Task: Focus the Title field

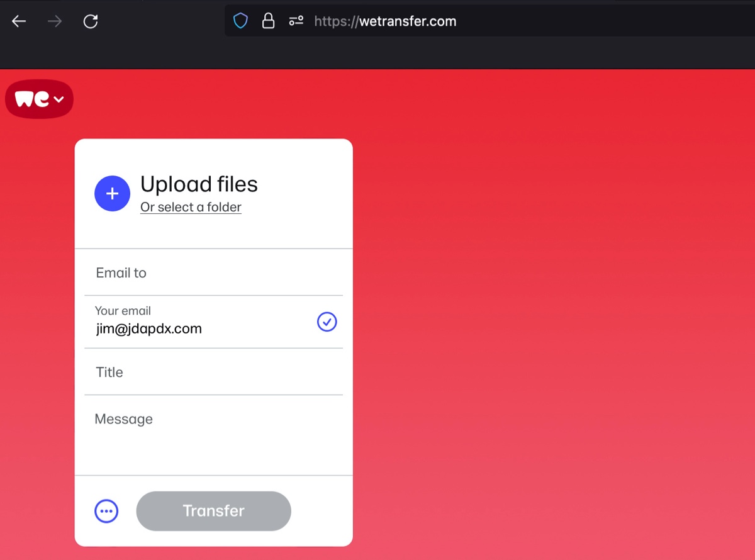Action: tap(213, 372)
